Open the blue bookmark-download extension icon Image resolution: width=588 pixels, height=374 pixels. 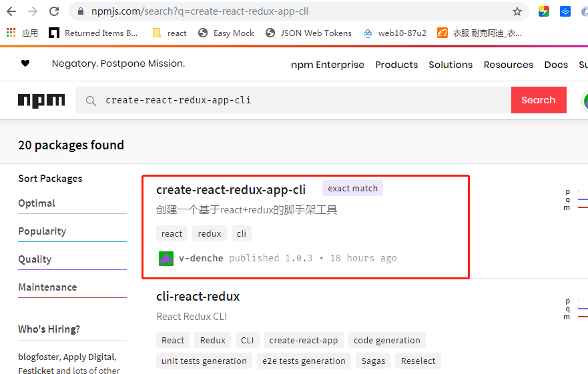point(565,11)
